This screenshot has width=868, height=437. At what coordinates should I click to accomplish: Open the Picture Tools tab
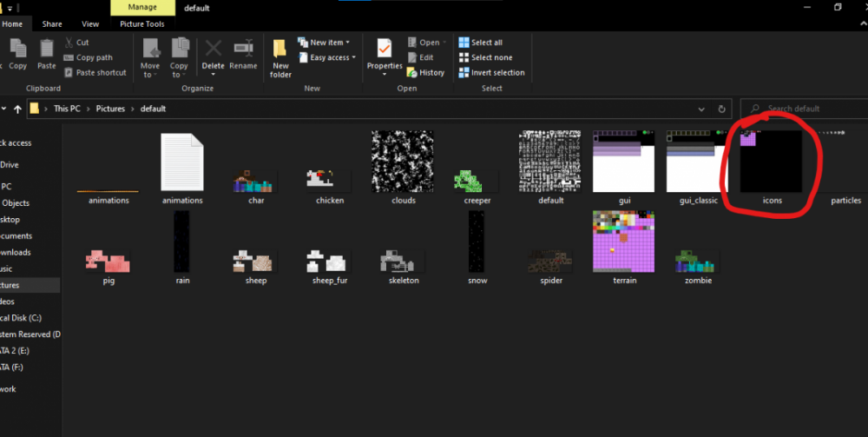coord(142,23)
